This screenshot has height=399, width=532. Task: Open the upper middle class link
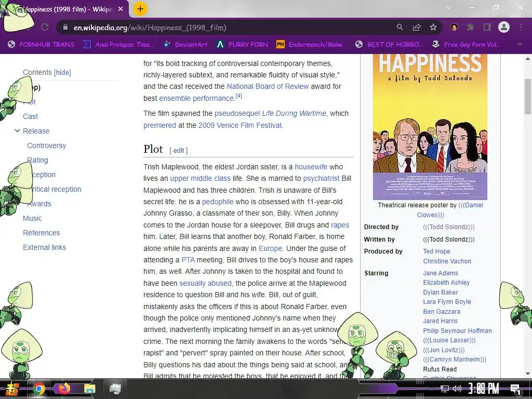point(200,179)
